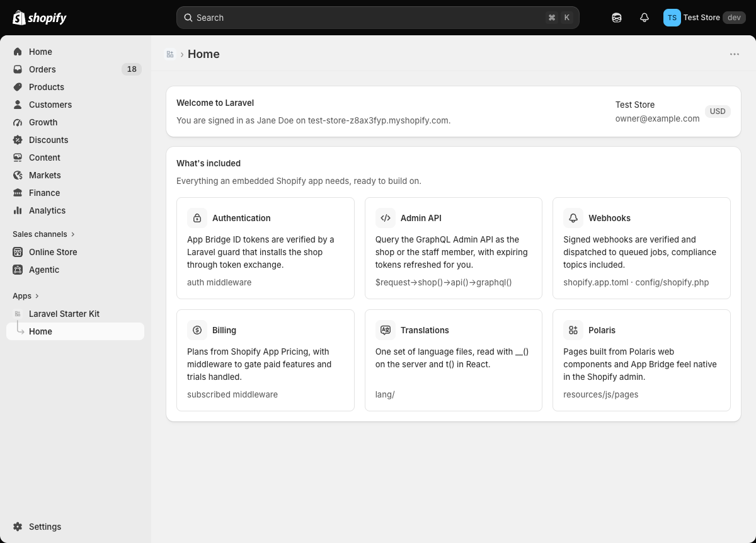Click the TS store avatar

(x=672, y=18)
